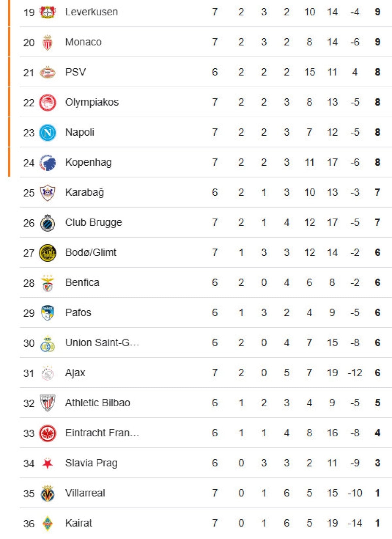Select the Ajax team name
392x539 pixels.
[75, 373]
